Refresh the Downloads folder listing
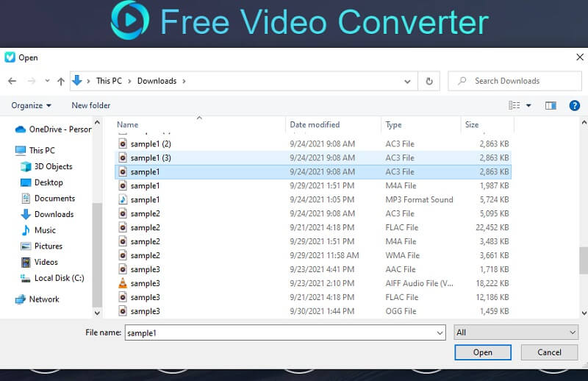The width and height of the screenshot is (588, 381). click(x=429, y=81)
